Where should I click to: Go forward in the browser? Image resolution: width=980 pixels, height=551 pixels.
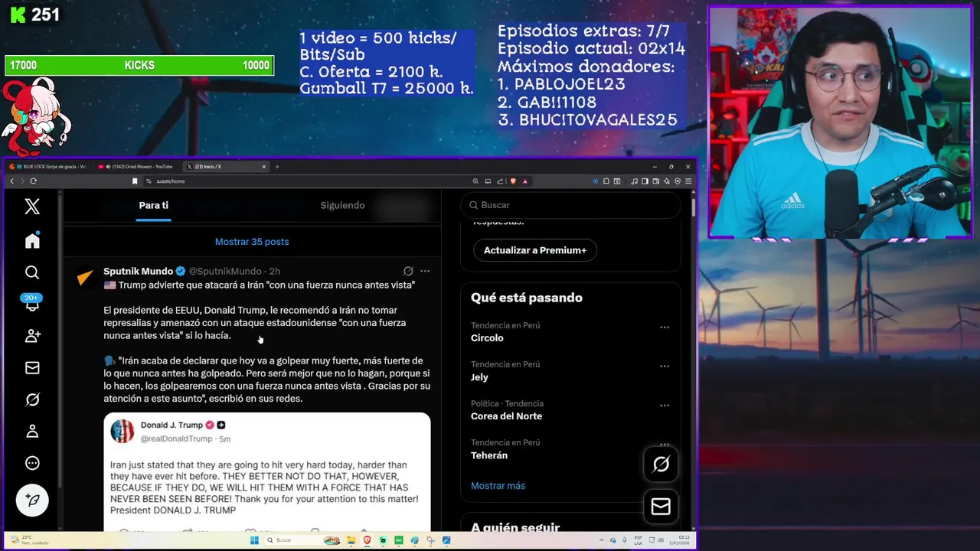click(22, 181)
